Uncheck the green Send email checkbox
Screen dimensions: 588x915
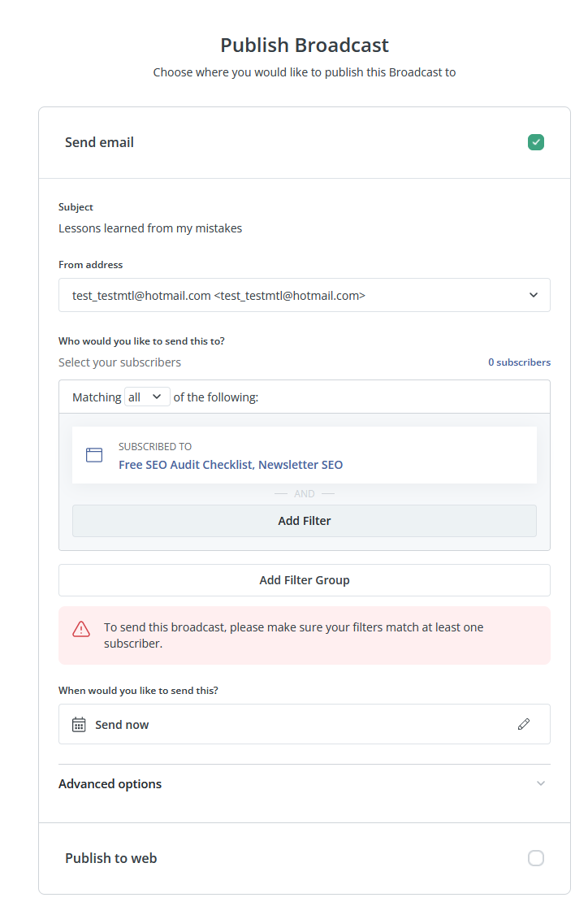tap(536, 142)
